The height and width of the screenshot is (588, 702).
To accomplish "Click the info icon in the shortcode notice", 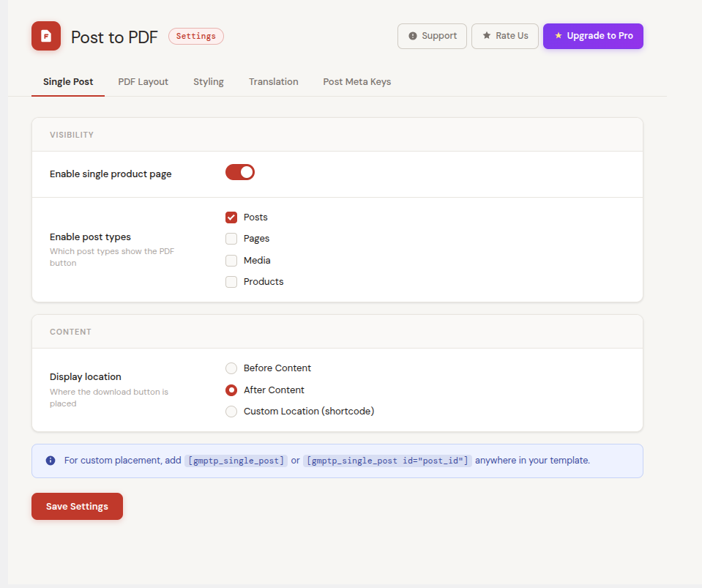I will (51, 461).
